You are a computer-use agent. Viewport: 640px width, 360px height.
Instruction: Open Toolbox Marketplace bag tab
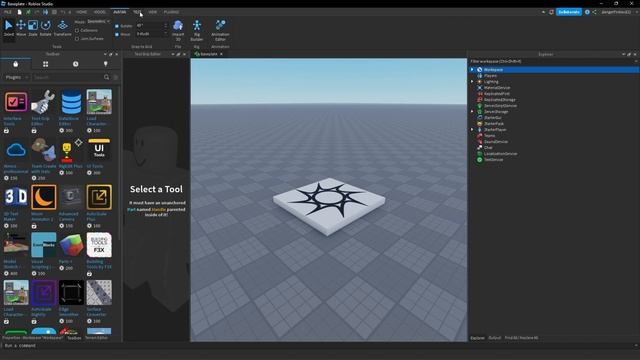click(16, 64)
